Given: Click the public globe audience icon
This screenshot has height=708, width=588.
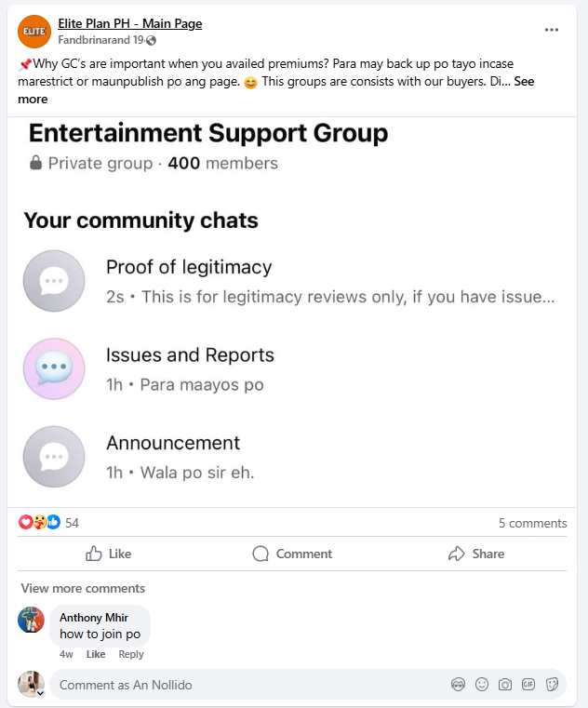Looking at the screenshot, I should [x=151, y=41].
